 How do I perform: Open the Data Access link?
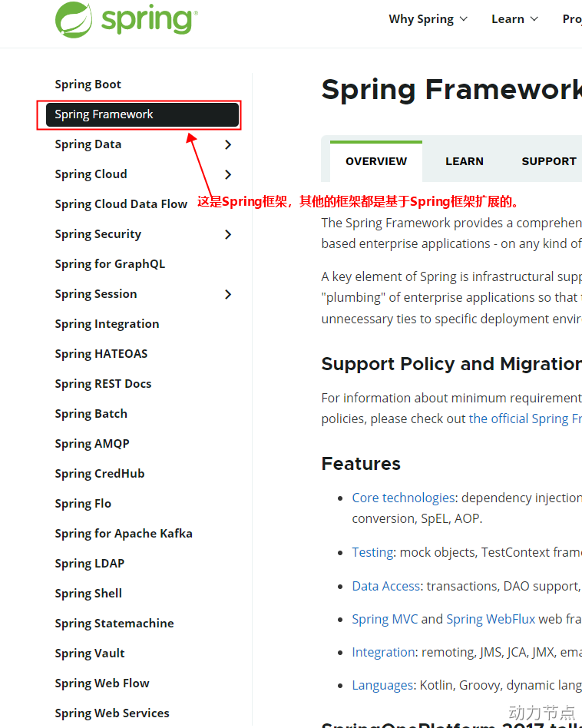385,587
